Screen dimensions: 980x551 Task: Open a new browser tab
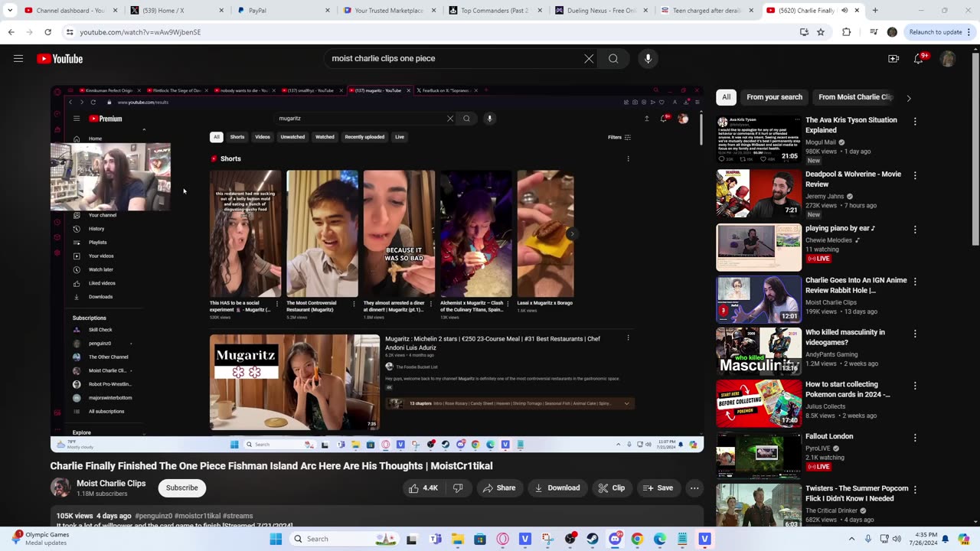[875, 11]
